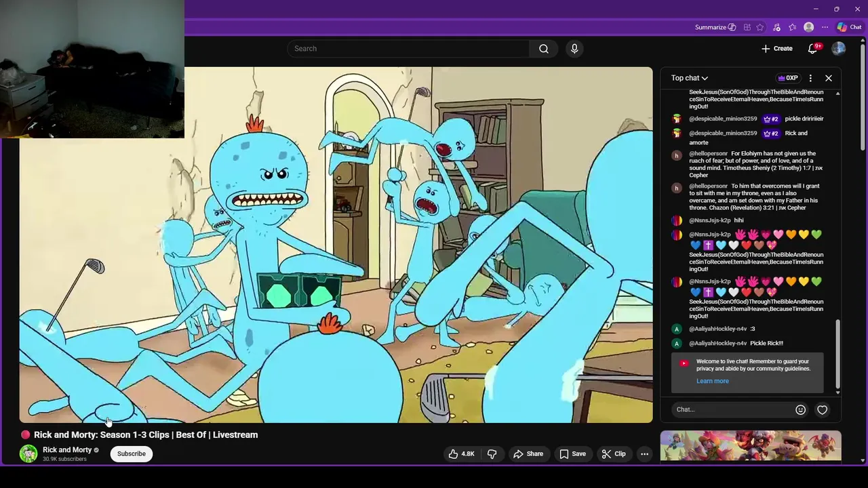The width and height of the screenshot is (868, 488).
Task: Focus the Chat message input field
Action: [x=734, y=409]
